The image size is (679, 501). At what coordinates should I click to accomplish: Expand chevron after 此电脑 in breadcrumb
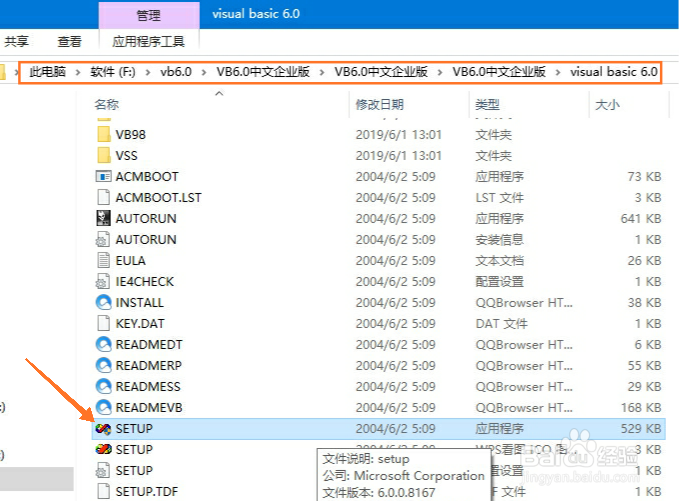coord(78,72)
